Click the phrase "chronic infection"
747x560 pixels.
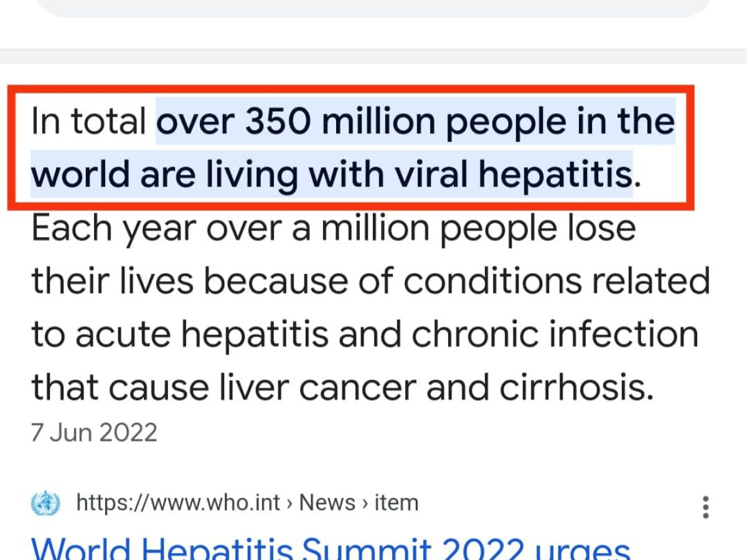tap(555, 334)
